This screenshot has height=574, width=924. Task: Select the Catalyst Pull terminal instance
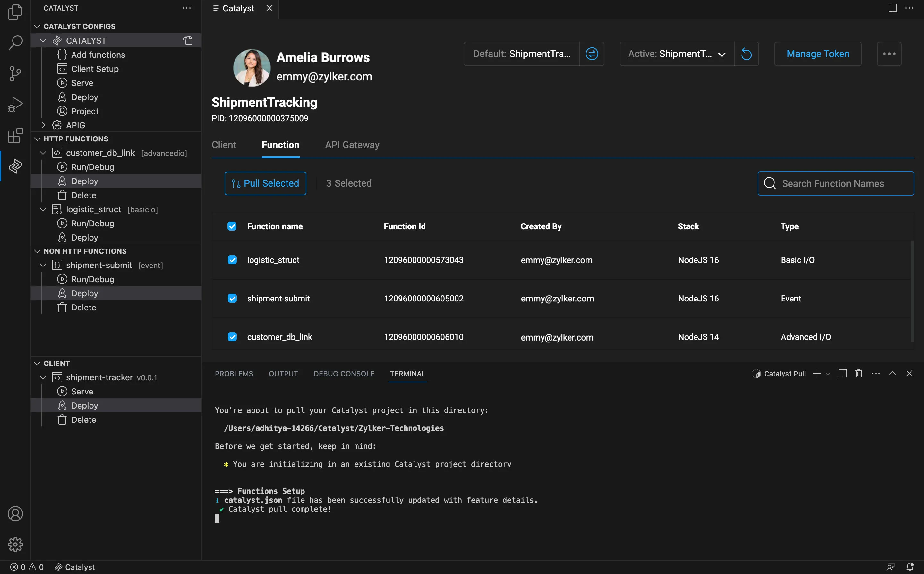(779, 374)
